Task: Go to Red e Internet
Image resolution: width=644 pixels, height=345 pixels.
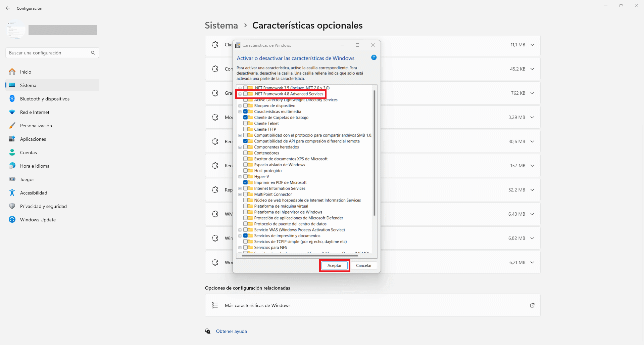Action: tap(52, 112)
